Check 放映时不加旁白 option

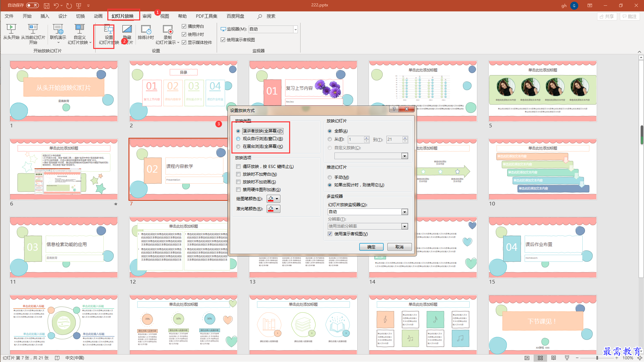(238, 174)
